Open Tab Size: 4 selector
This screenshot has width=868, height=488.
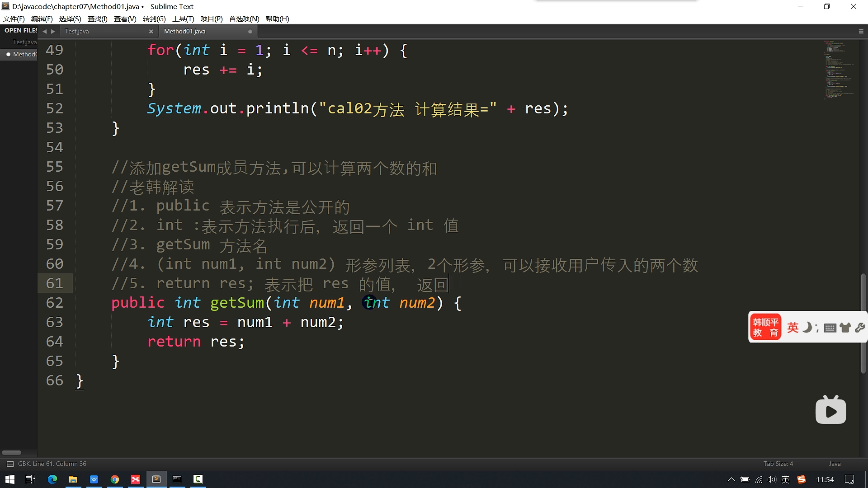coord(778,464)
